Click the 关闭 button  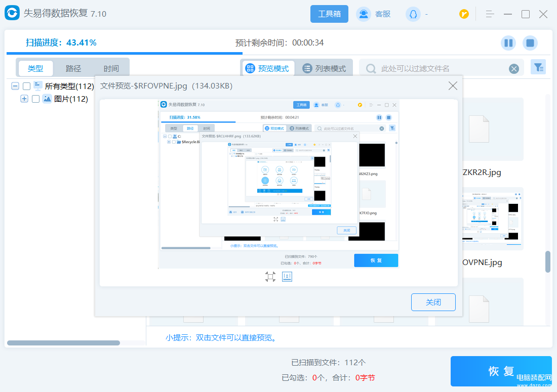[433, 302]
